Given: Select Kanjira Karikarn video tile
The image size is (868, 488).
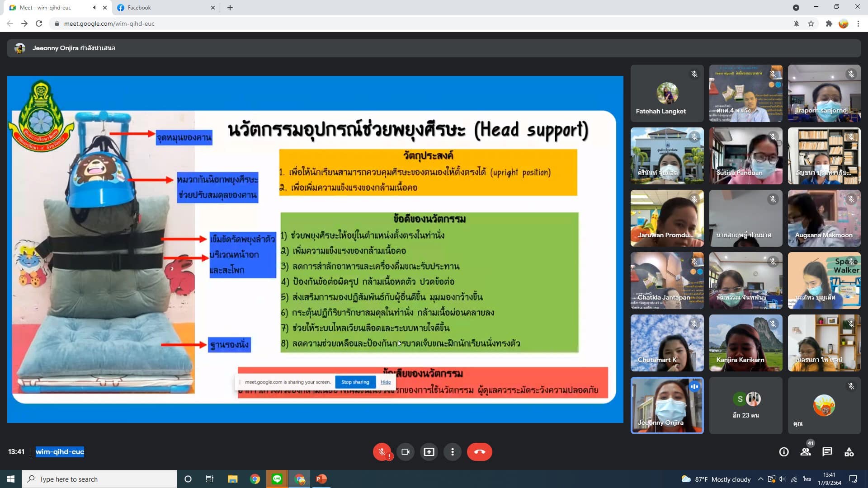Looking at the screenshot, I should 745,343.
